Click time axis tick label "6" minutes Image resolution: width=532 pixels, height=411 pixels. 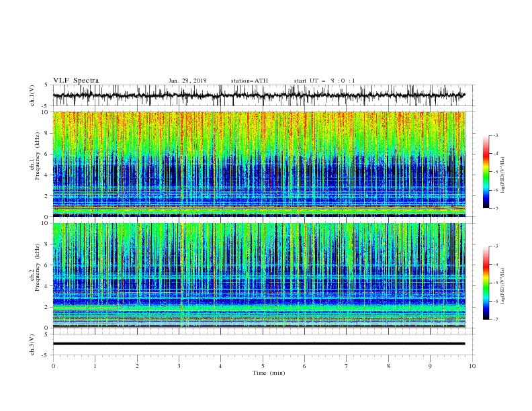tap(304, 366)
